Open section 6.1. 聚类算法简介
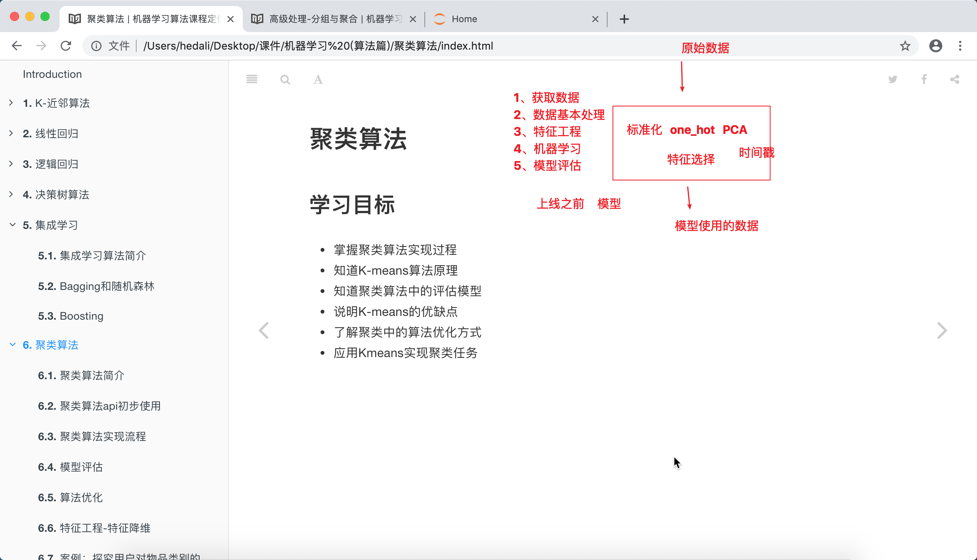 [x=81, y=375]
